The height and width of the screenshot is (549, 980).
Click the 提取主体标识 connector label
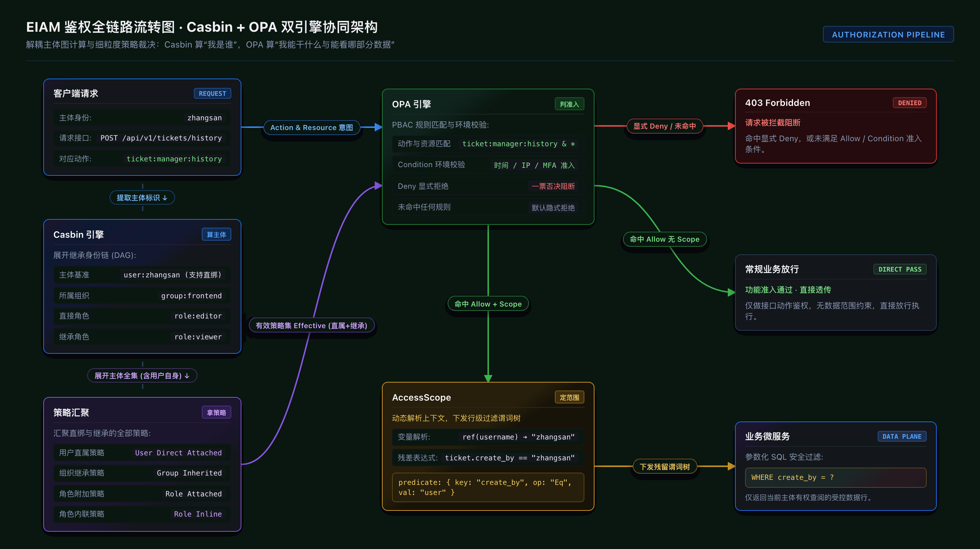142,197
